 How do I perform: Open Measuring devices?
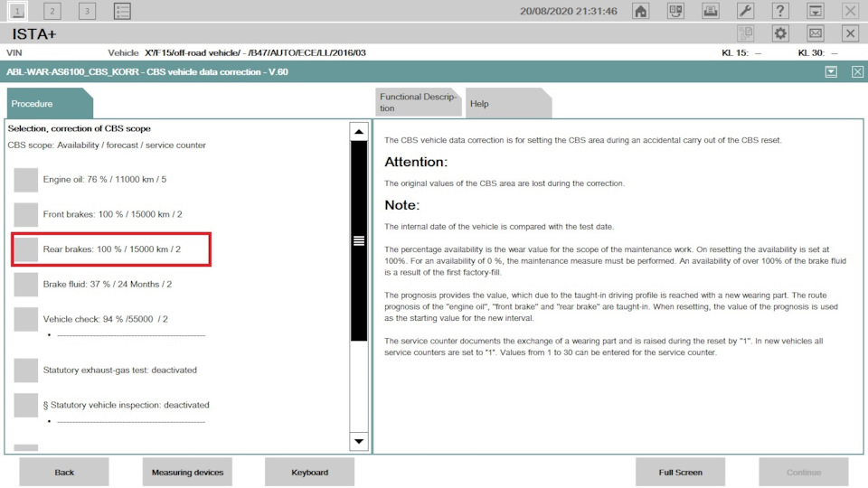pyautogui.click(x=186, y=472)
